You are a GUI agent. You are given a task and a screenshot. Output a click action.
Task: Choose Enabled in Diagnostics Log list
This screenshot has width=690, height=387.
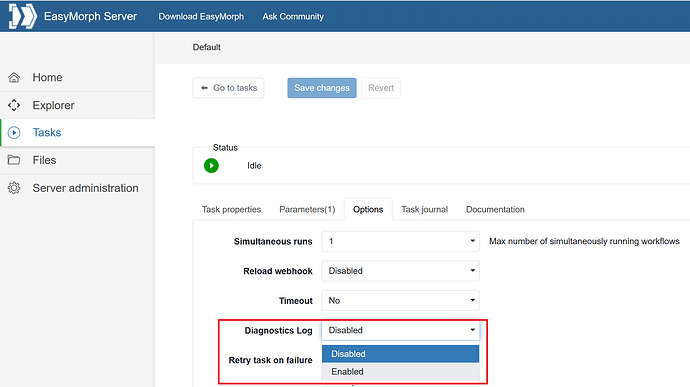tap(400, 372)
